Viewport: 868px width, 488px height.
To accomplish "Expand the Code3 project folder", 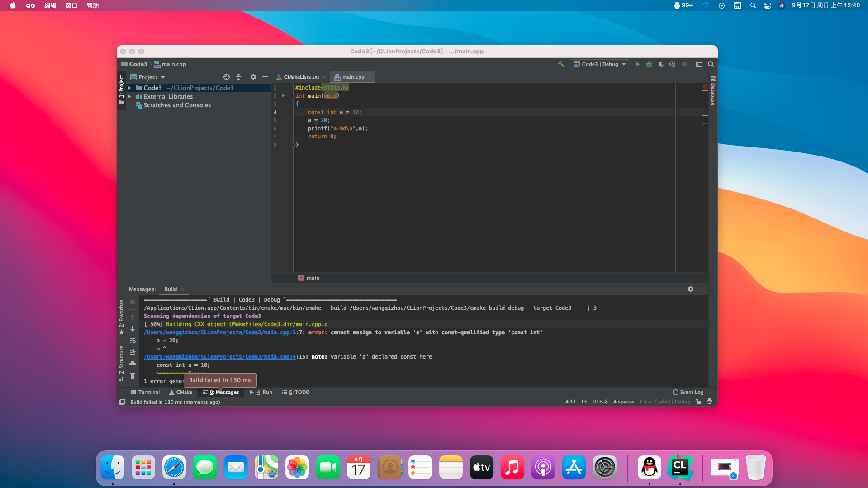I will 129,88.
